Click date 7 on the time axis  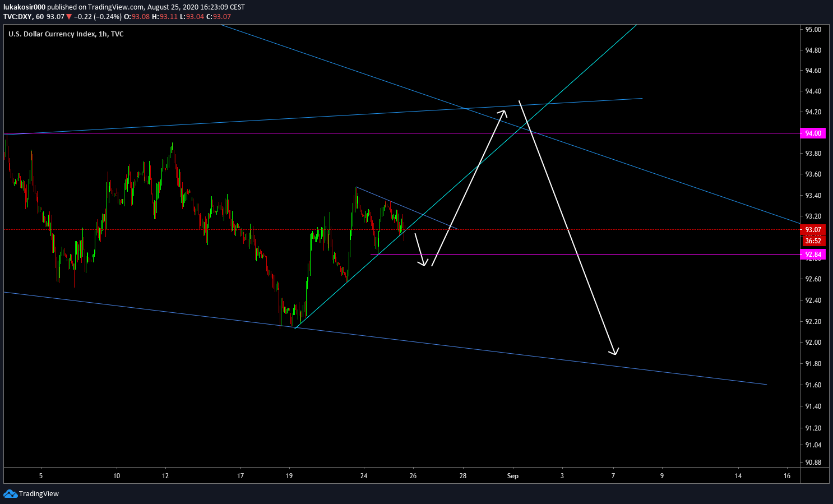[613, 476]
